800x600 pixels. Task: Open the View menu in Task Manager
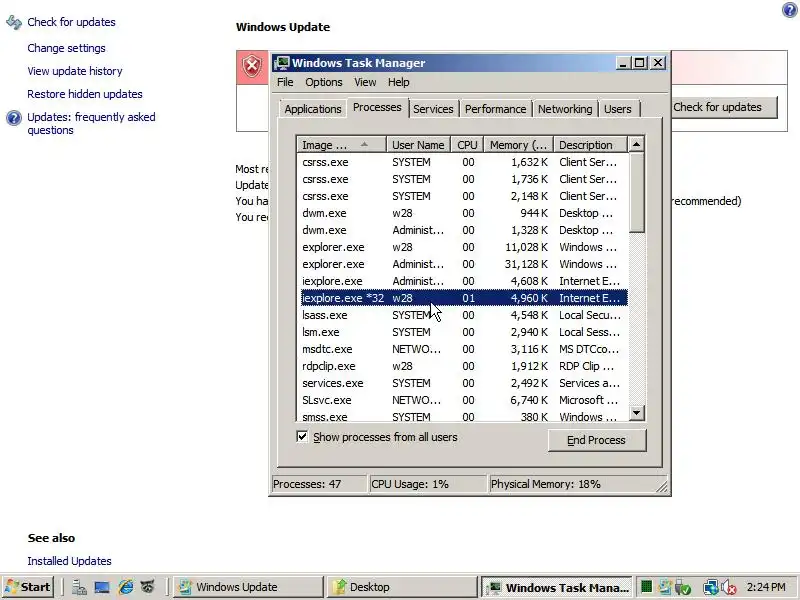tap(365, 82)
